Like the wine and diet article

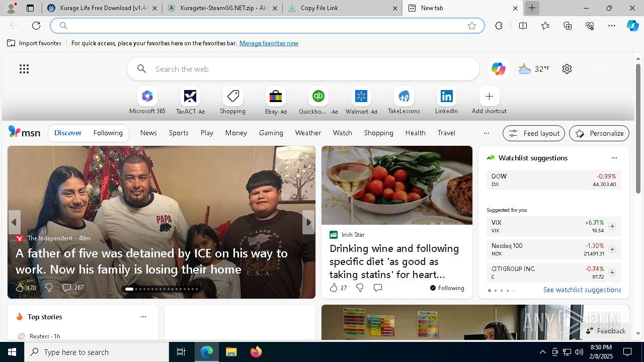(x=334, y=288)
